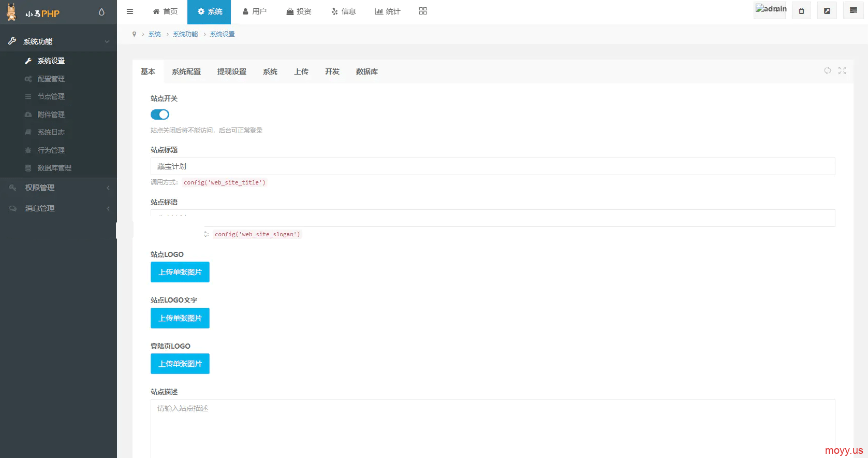This screenshot has height=458, width=868.
Task: Click 上传单张图片 under 站点LOGO
Action: (x=180, y=272)
